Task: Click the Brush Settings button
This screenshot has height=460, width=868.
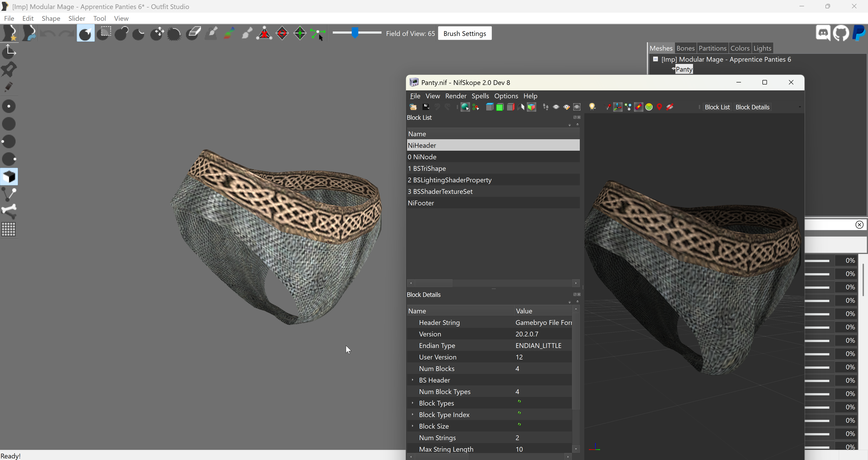Action: [465, 33]
